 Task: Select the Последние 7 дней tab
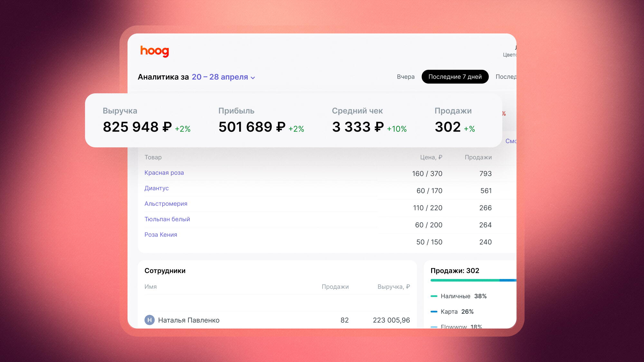coord(455,77)
